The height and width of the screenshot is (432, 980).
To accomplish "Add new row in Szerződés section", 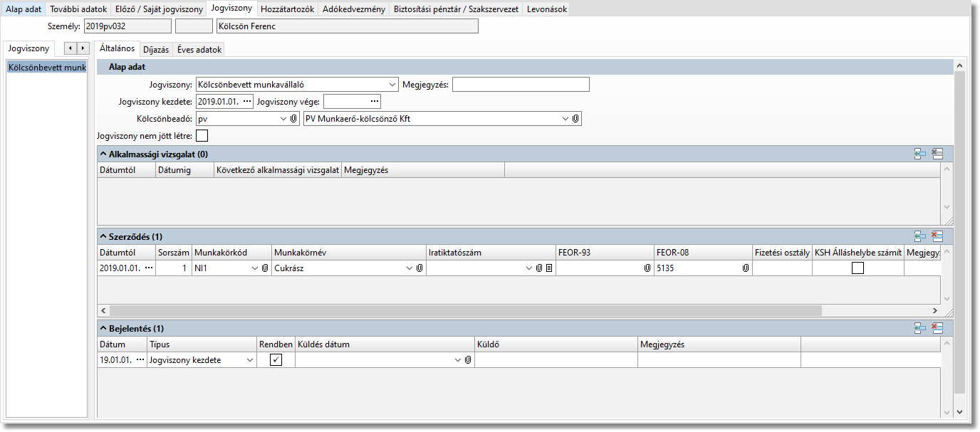I will 920,236.
